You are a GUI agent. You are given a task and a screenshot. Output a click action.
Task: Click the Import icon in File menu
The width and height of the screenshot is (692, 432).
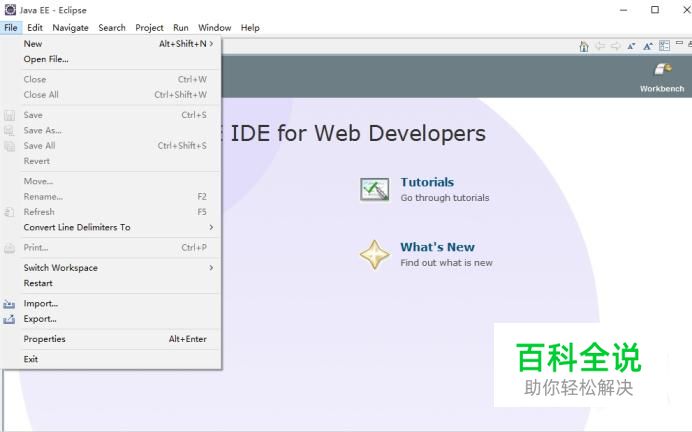point(9,304)
